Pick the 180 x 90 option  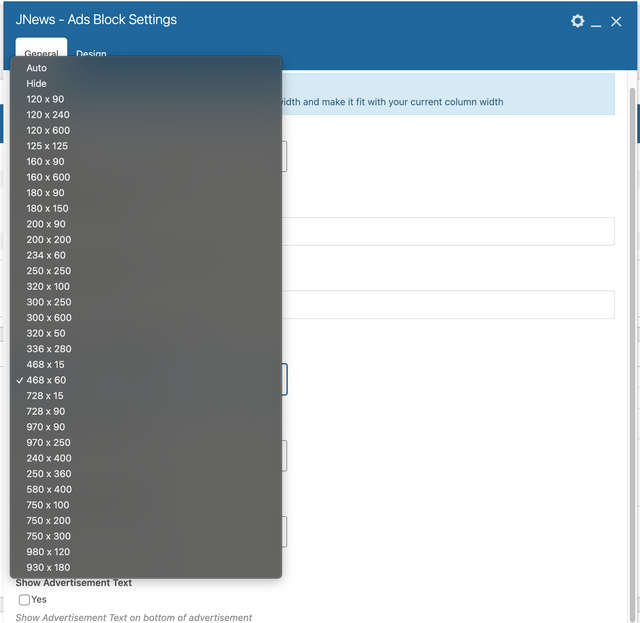point(146,193)
